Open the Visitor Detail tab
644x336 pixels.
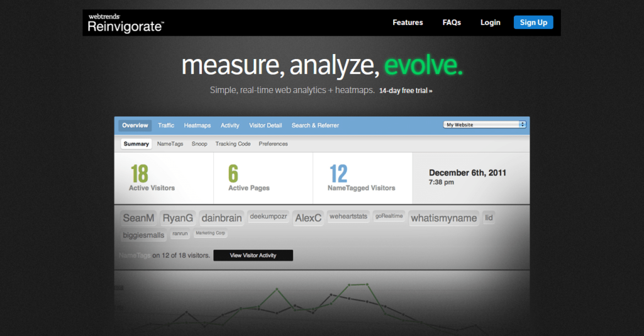pyautogui.click(x=265, y=126)
